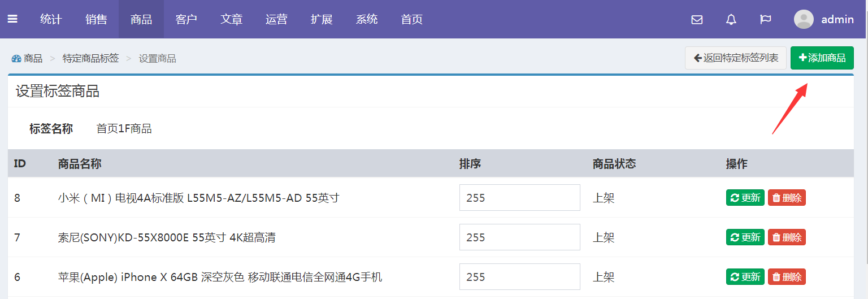
Task: Click 特定商品标签 breadcrumb link
Action: [90, 58]
